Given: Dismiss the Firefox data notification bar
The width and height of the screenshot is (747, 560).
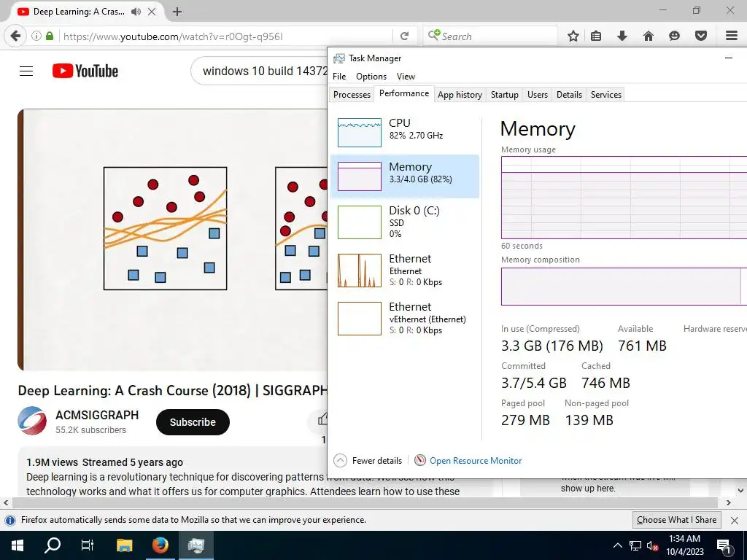Looking at the screenshot, I should (735, 520).
